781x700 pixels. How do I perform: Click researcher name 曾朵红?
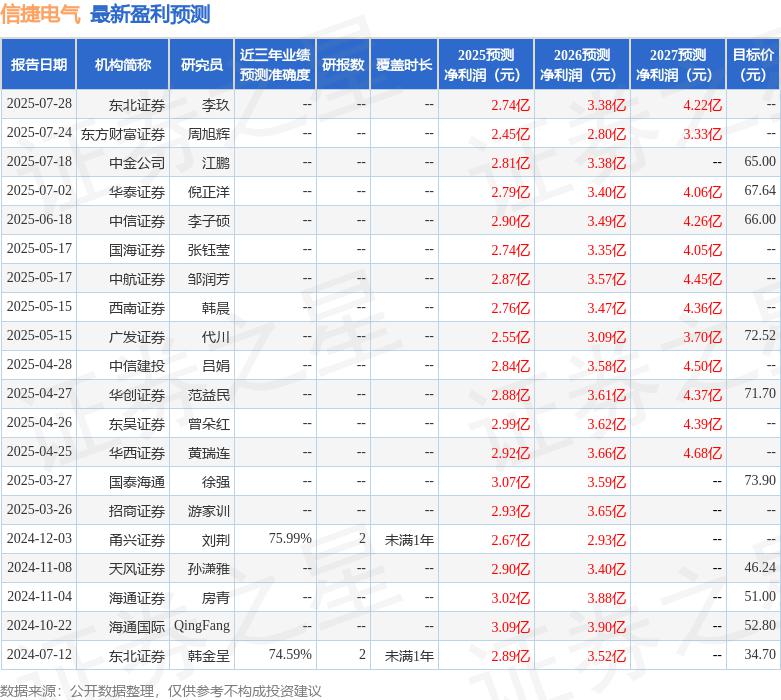tap(209, 424)
